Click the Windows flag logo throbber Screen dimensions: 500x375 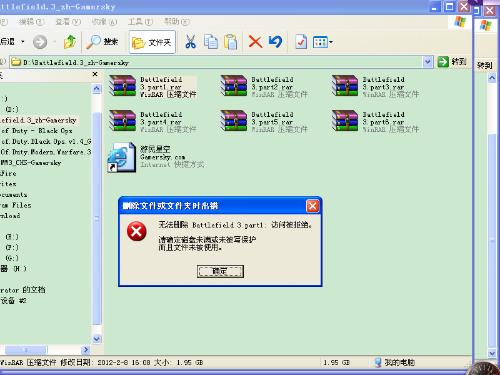[x=460, y=22]
